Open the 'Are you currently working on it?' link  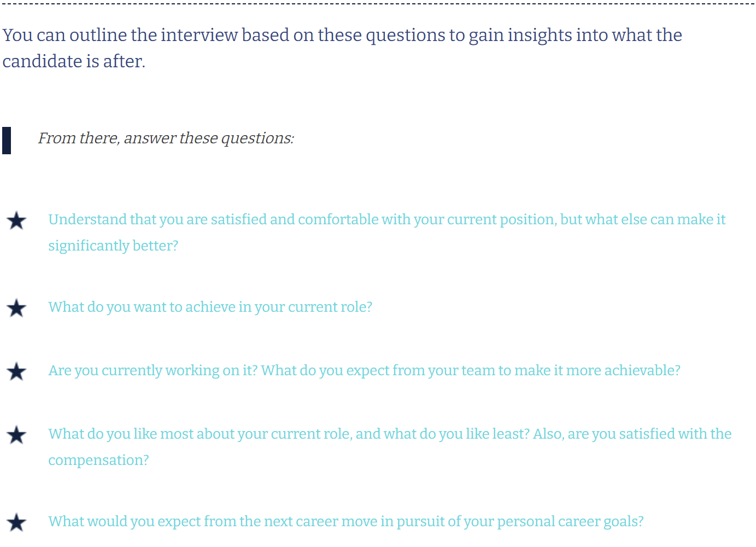click(x=153, y=371)
